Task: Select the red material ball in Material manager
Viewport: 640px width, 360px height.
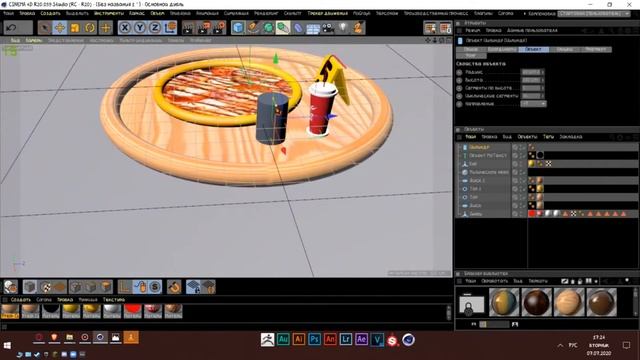Action: [x=132, y=311]
